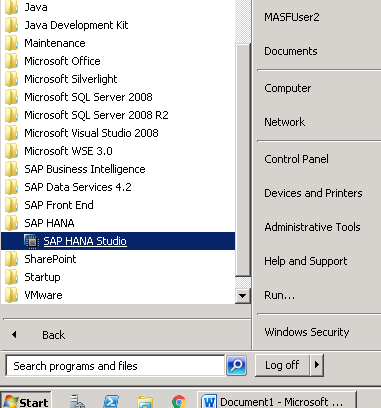
Task: Open Documents from Start menu
Action: point(291,51)
